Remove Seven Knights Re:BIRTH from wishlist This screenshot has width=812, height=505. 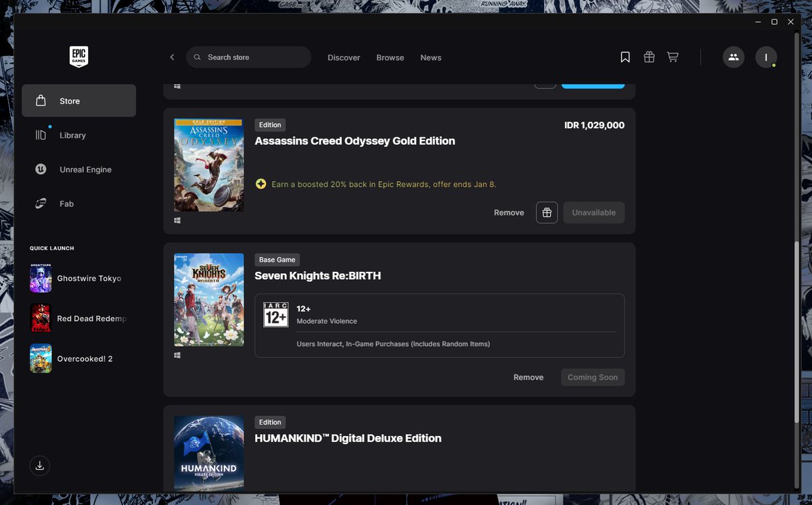(x=528, y=377)
